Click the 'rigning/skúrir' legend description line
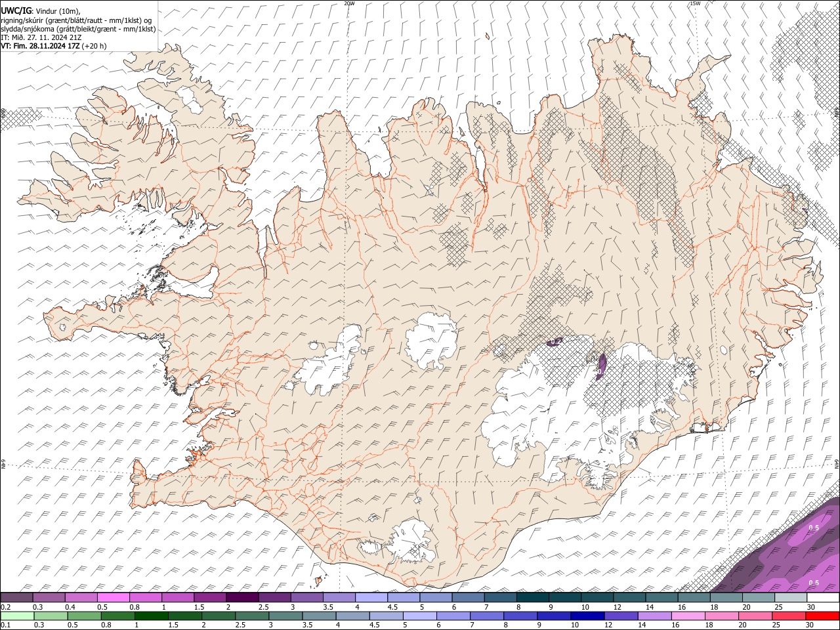The width and height of the screenshot is (840, 630). pos(76,20)
